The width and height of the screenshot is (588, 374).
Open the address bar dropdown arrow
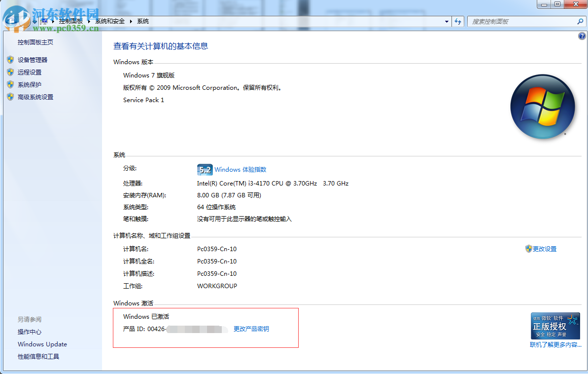coord(446,21)
